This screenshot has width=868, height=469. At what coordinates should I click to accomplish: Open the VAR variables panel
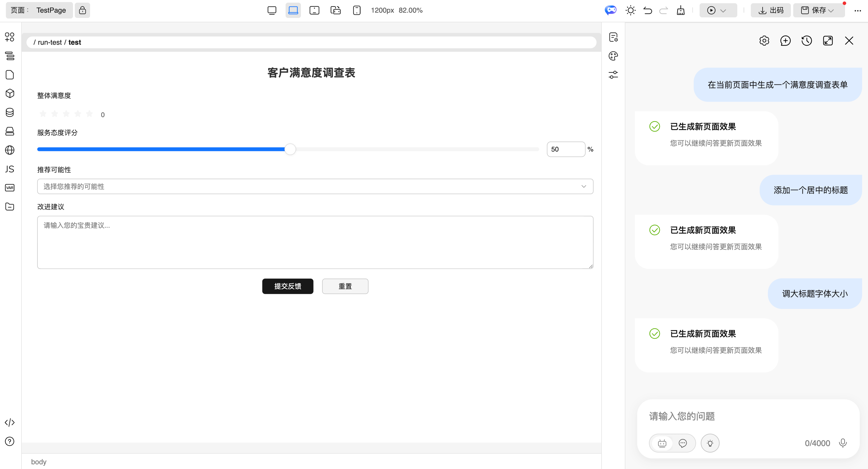click(10, 187)
